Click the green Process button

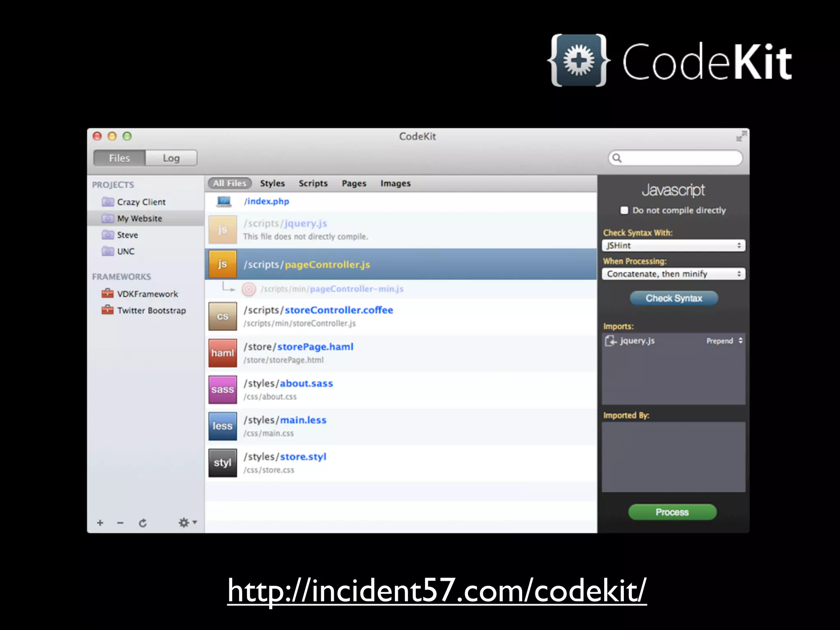tap(672, 512)
